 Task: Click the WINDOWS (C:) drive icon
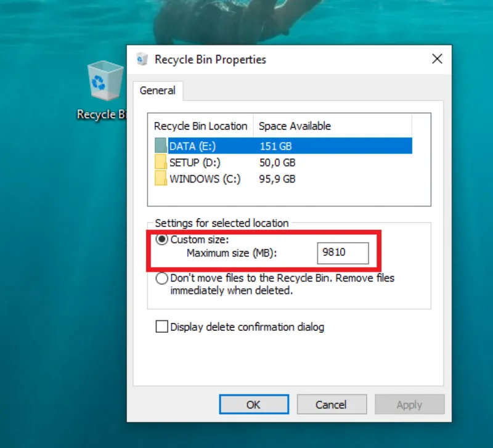[x=161, y=178]
